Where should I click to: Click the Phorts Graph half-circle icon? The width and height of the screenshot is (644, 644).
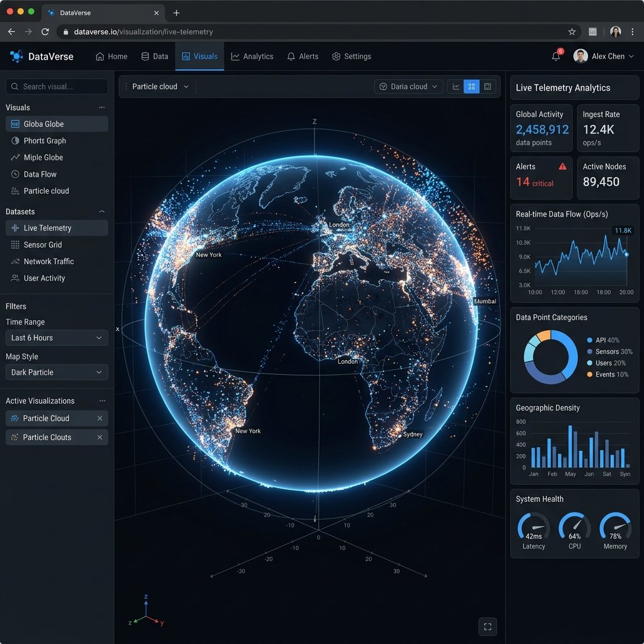pos(15,140)
